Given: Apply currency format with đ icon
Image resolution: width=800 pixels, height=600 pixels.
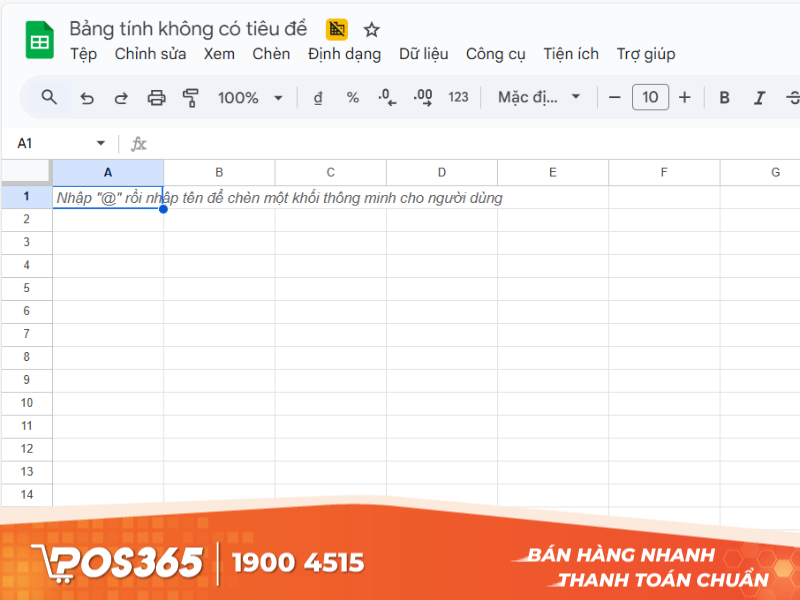Looking at the screenshot, I should [x=316, y=97].
